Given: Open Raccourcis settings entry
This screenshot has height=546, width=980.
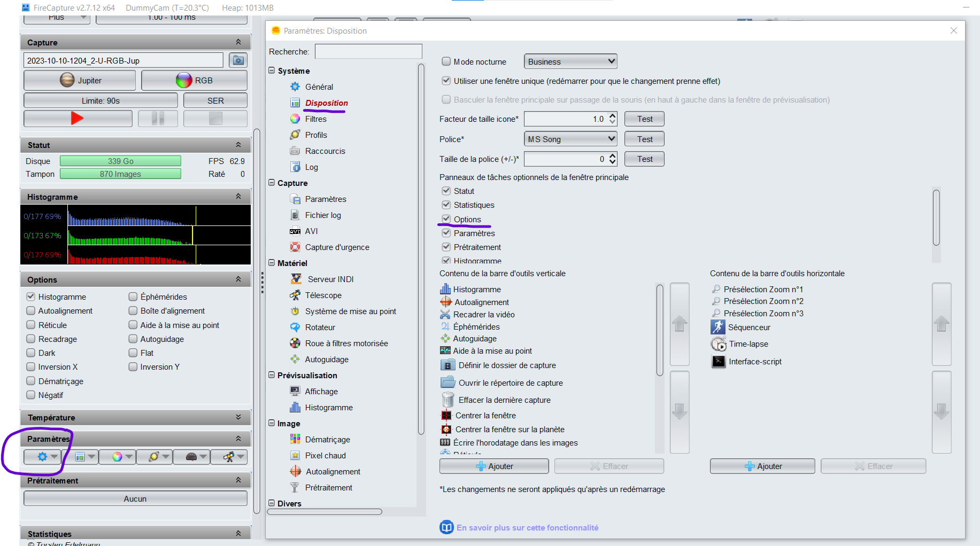Looking at the screenshot, I should [325, 151].
